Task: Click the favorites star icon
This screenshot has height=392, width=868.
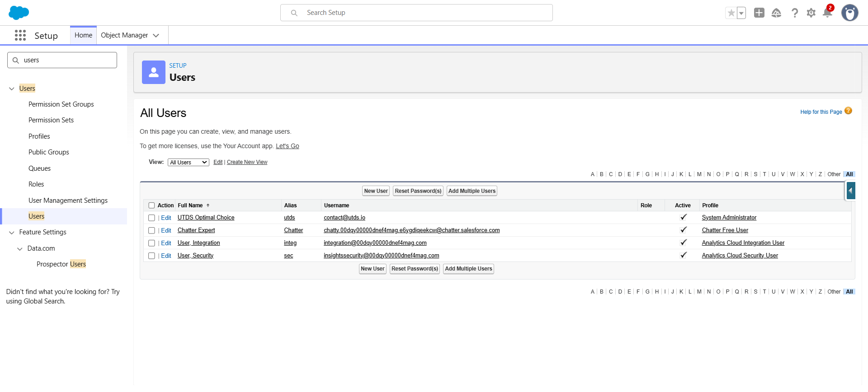Action: [x=731, y=13]
